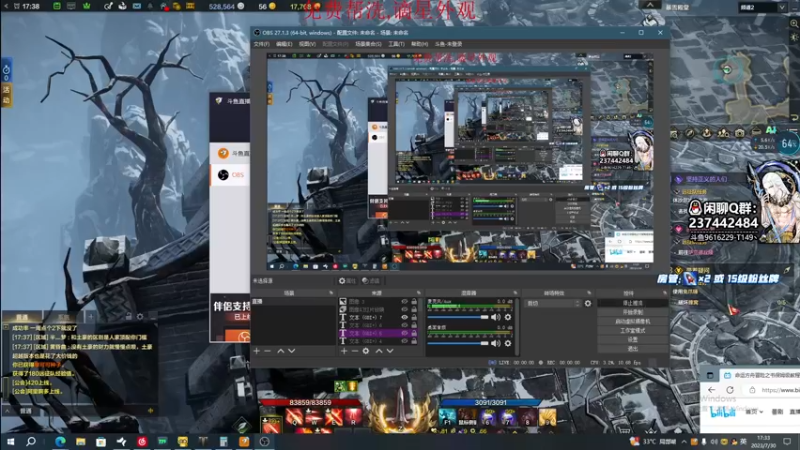Click the 开始录制 button

pyautogui.click(x=633, y=312)
